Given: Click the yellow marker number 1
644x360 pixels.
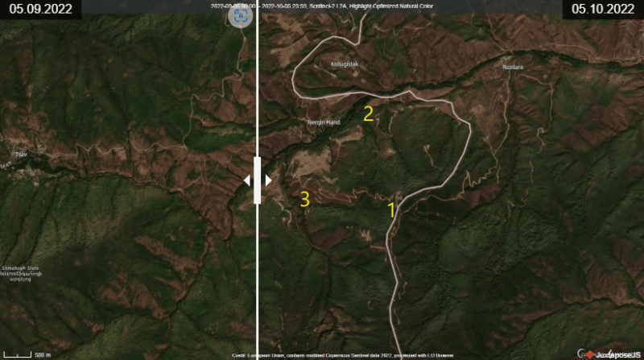Looking at the screenshot, I should pyautogui.click(x=392, y=210).
